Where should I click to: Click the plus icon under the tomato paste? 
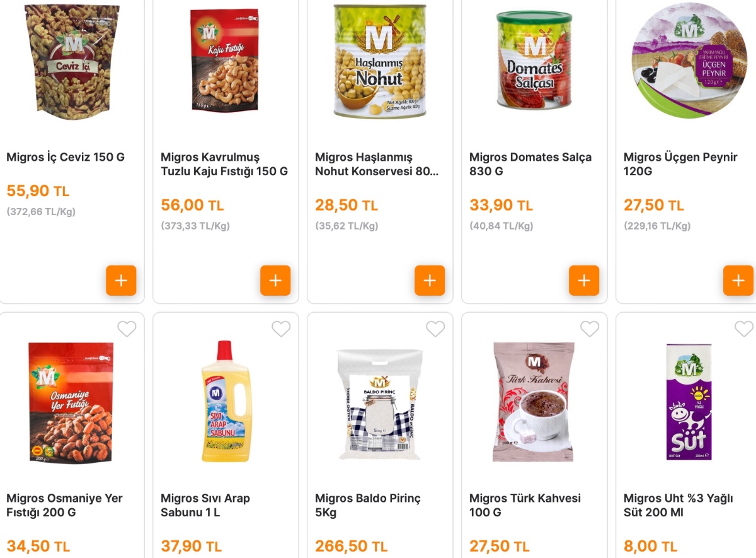click(584, 281)
